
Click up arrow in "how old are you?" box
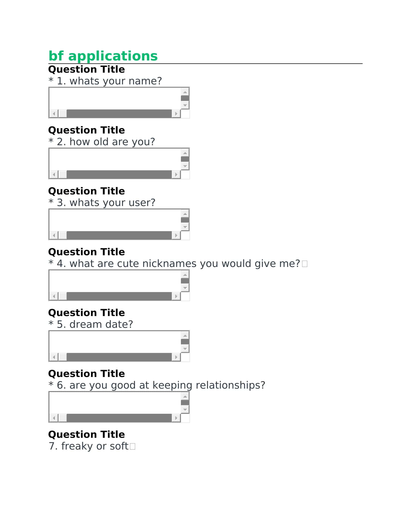click(x=185, y=153)
